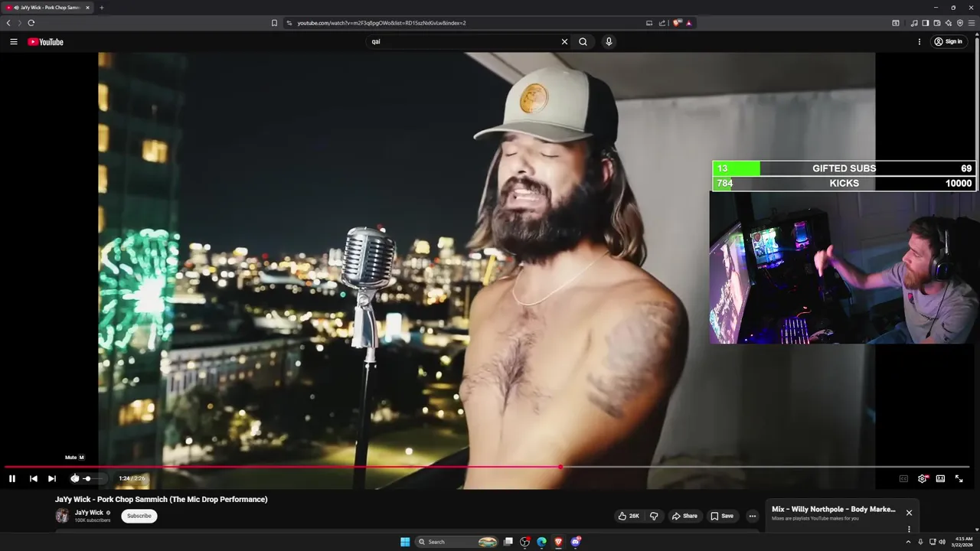Image resolution: width=980 pixels, height=551 pixels.
Task: Open the player settings gear
Action: 922,478
